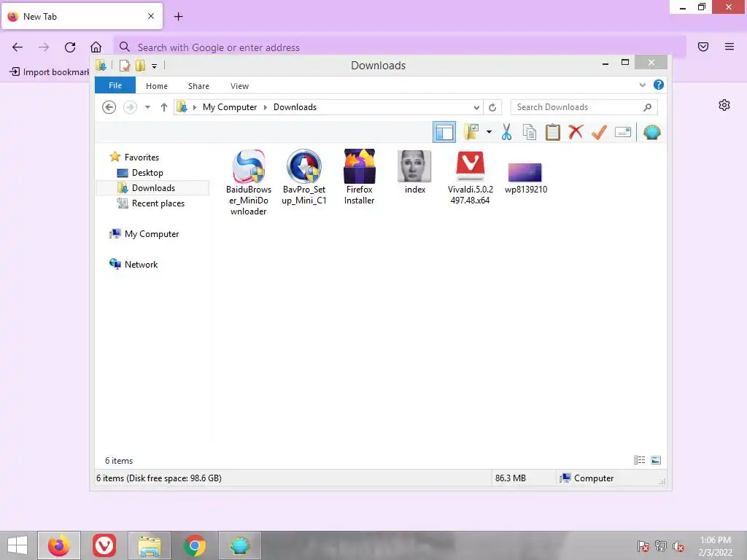Click the Copy toolbar icon
Image resolution: width=747 pixels, height=560 pixels.
coord(530,132)
